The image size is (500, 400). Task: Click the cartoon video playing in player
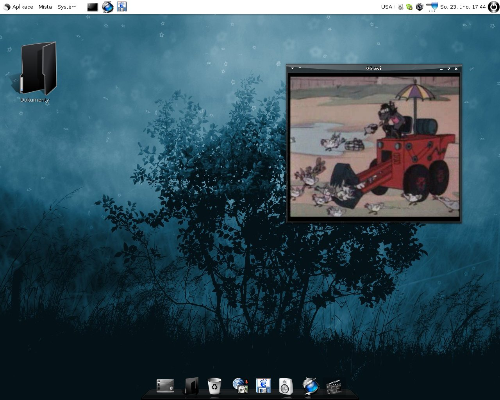(375, 146)
